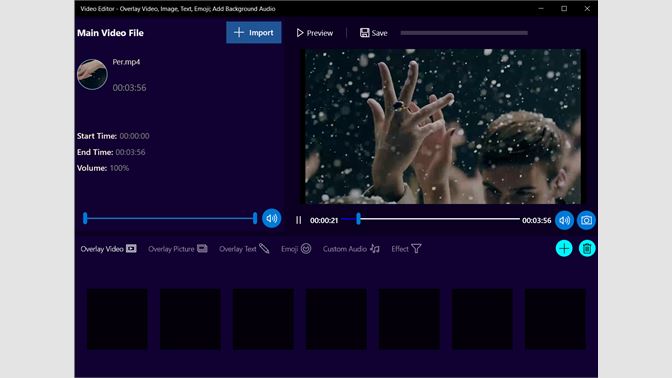Switch to the Overlay Picture tab
This screenshot has width=672, height=378.
click(178, 249)
